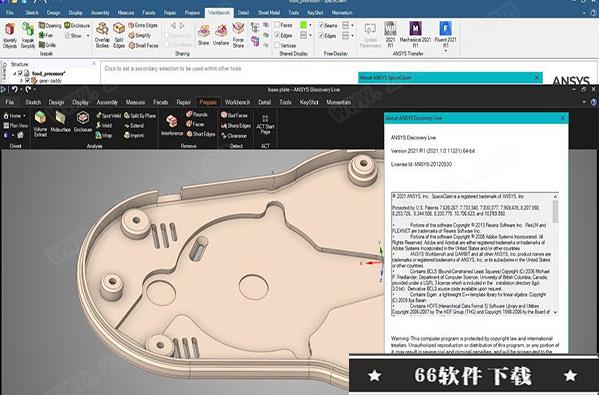Click the Share tool in Sharing group

[204, 35]
